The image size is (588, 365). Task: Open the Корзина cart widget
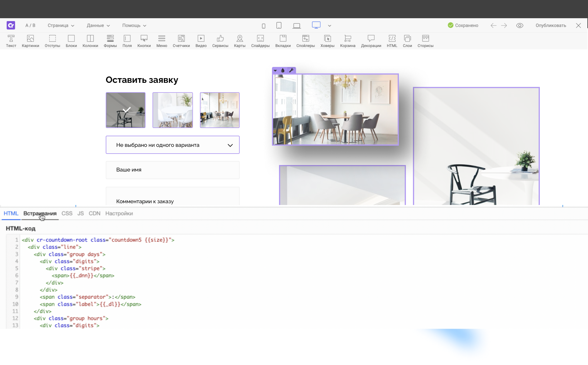click(347, 41)
